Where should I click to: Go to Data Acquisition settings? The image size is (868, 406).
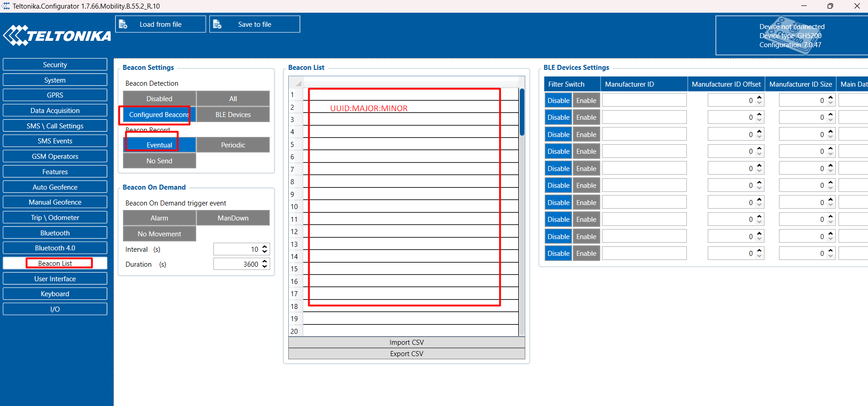coord(55,110)
